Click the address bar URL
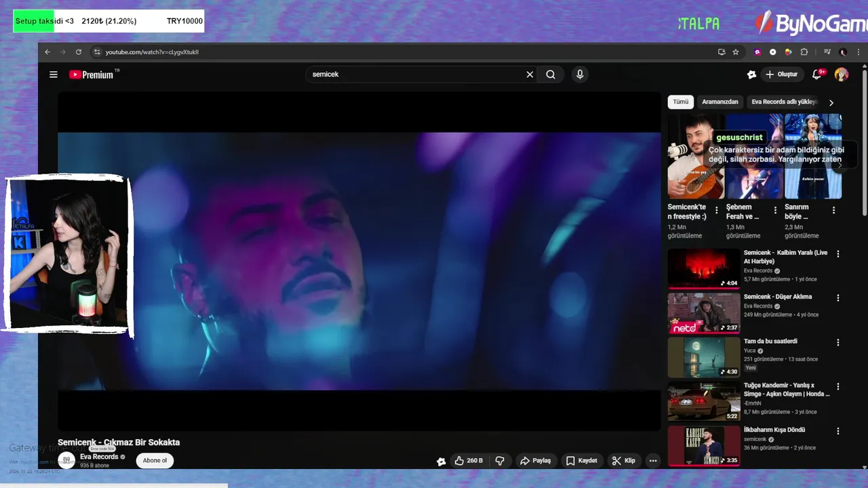The image size is (868, 488). point(152,52)
